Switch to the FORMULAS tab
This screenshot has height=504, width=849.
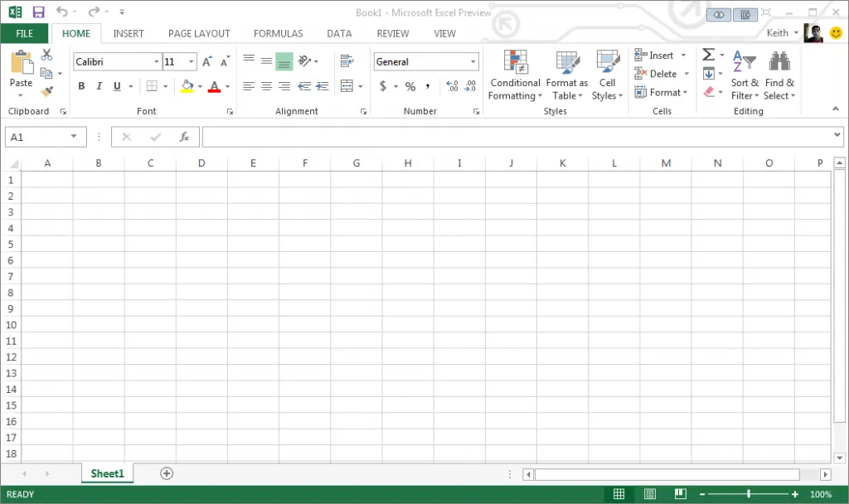tap(279, 33)
